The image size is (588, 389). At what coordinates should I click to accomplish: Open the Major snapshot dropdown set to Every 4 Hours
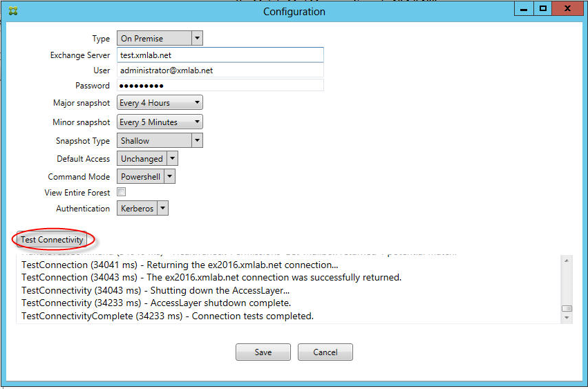coord(160,103)
